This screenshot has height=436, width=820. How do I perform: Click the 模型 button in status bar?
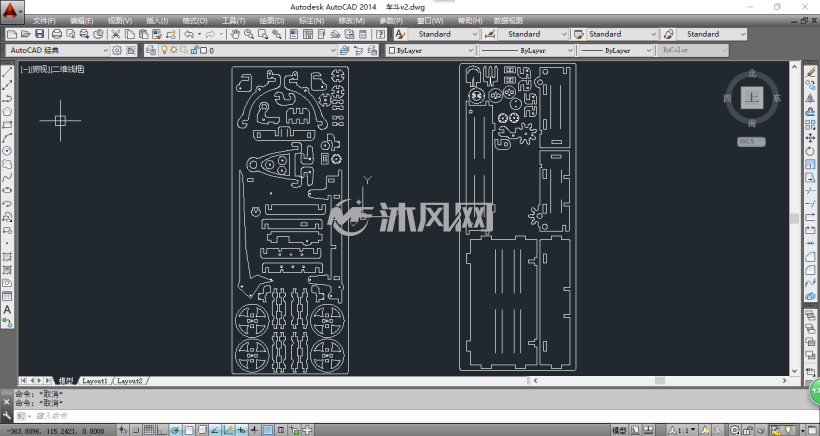(619, 430)
